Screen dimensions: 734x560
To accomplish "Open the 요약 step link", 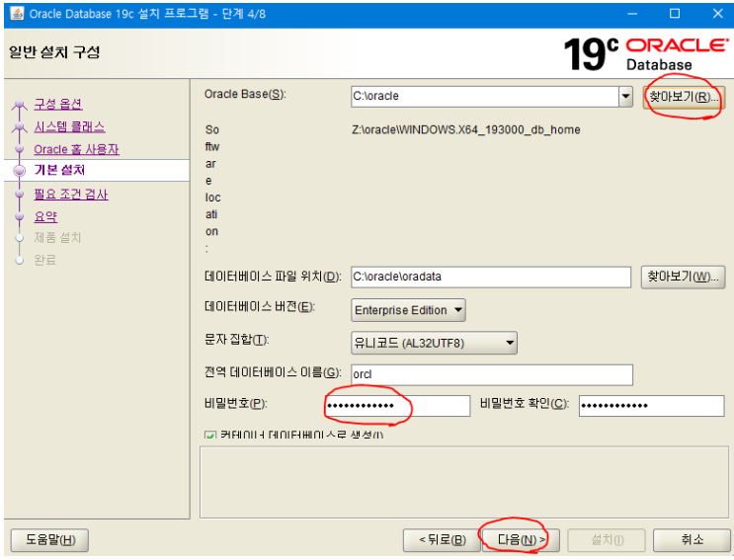I will tap(45, 216).
